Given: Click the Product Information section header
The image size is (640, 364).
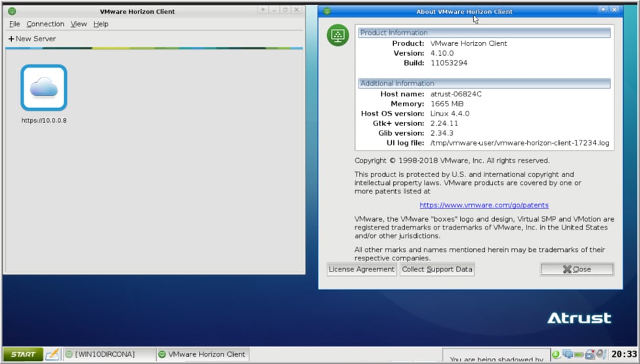Looking at the screenshot, I should pos(484,33).
